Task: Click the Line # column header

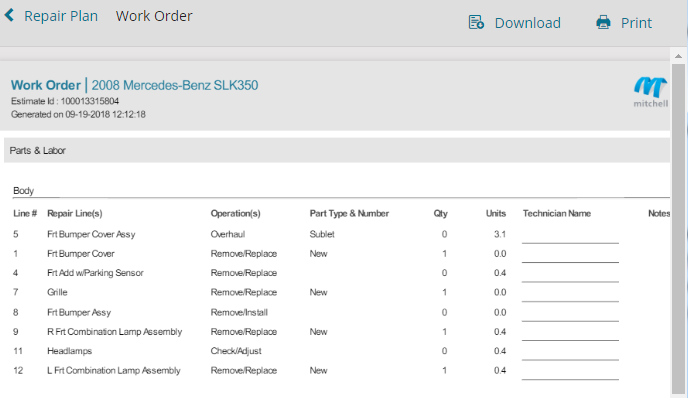Action: tap(25, 214)
